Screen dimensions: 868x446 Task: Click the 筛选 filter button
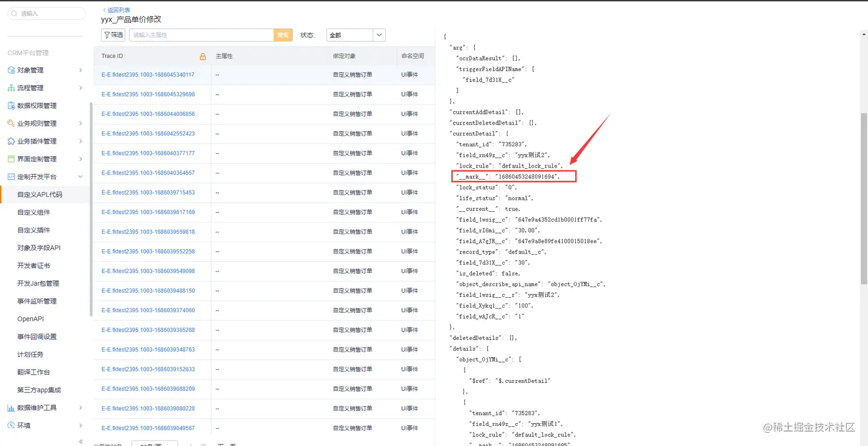(x=113, y=35)
